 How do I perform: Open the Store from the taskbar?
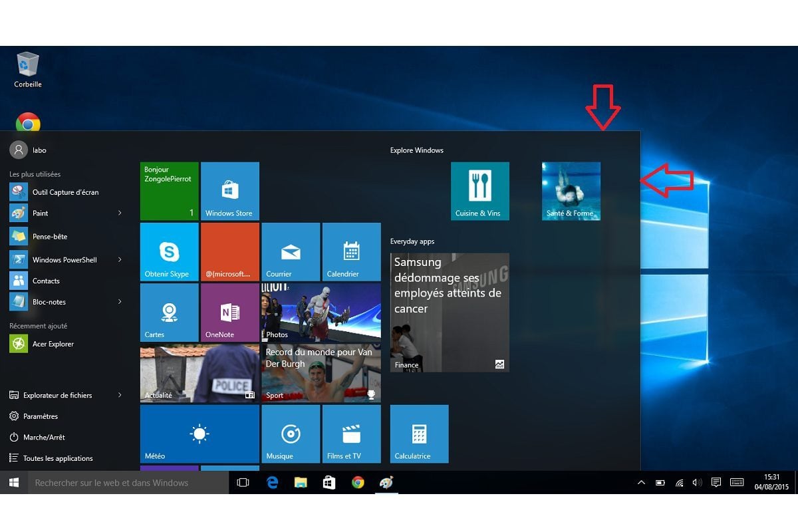point(329,483)
